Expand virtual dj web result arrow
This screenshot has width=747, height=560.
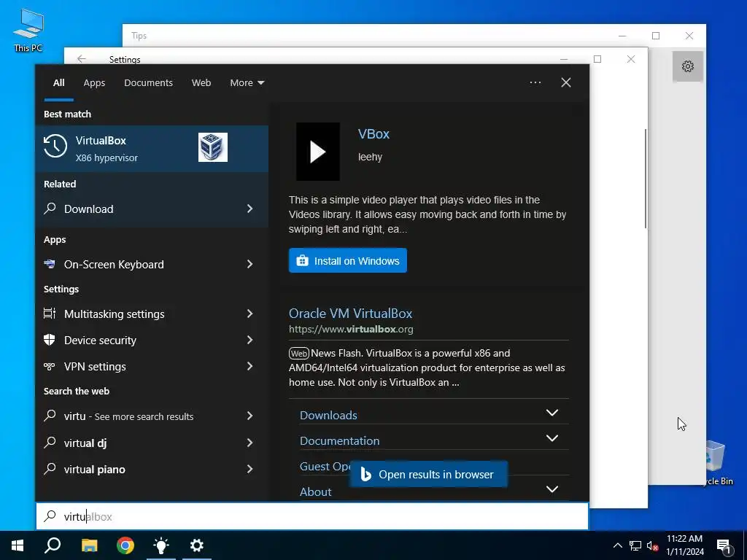(249, 443)
